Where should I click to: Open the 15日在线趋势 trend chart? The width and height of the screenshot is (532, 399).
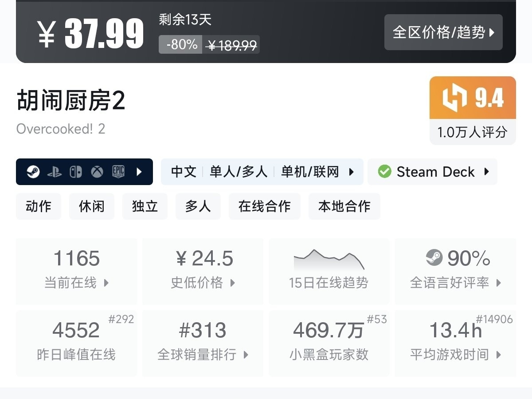tap(329, 271)
